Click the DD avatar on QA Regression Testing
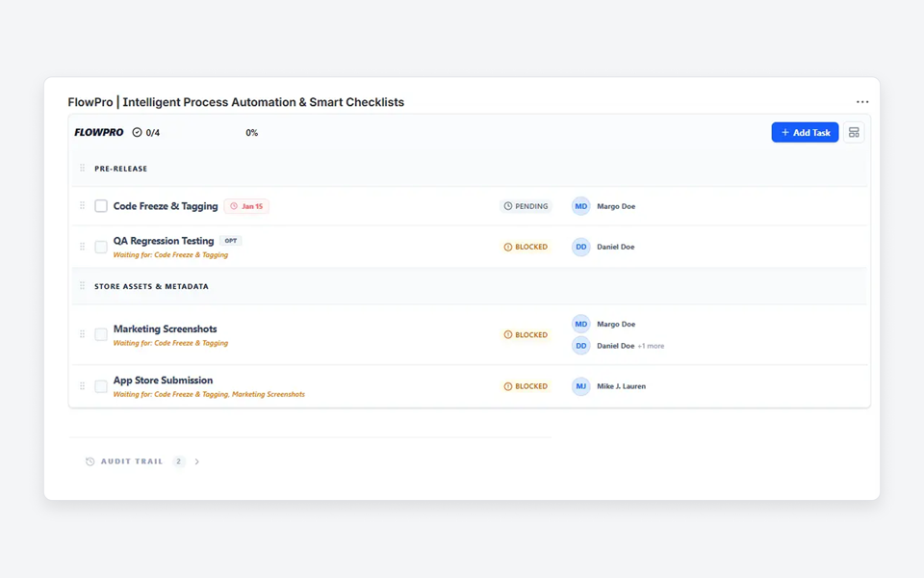 tap(580, 247)
